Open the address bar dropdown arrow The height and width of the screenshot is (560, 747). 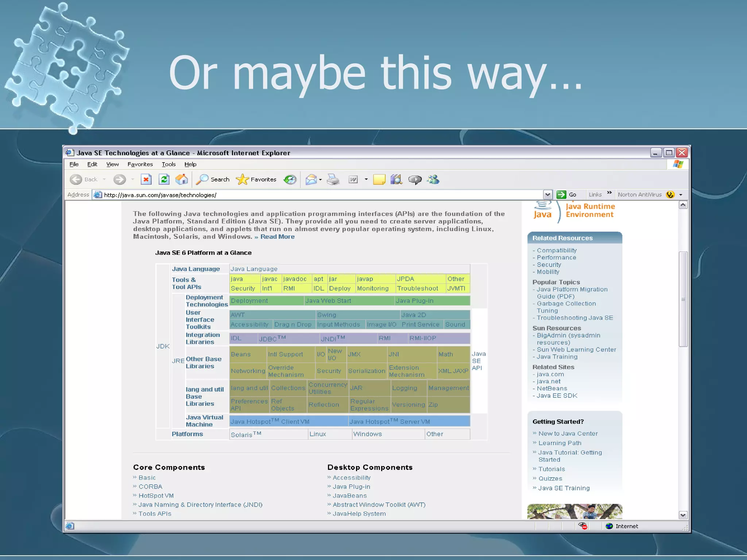(547, 195)
